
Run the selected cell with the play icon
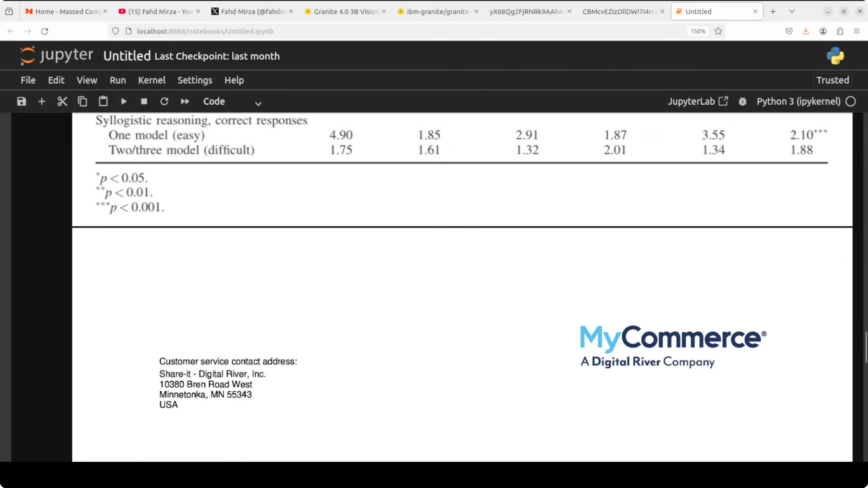coord(124,101)
